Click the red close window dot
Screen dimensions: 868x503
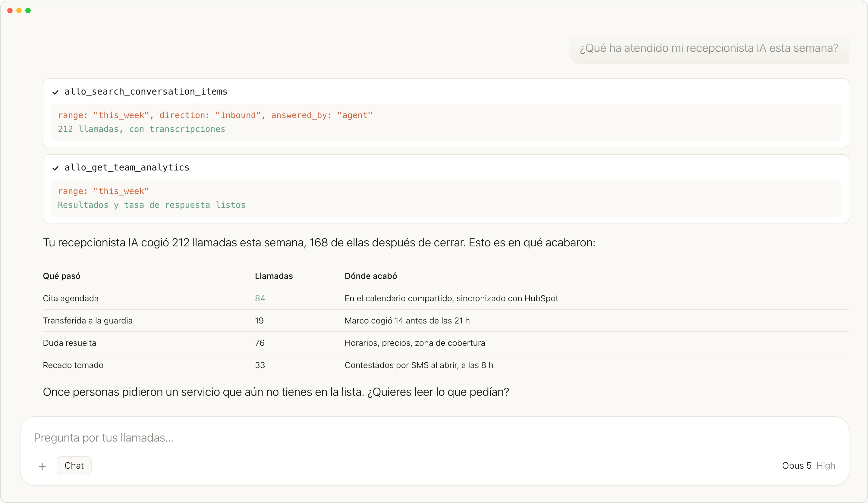click(x=10, y=11)
